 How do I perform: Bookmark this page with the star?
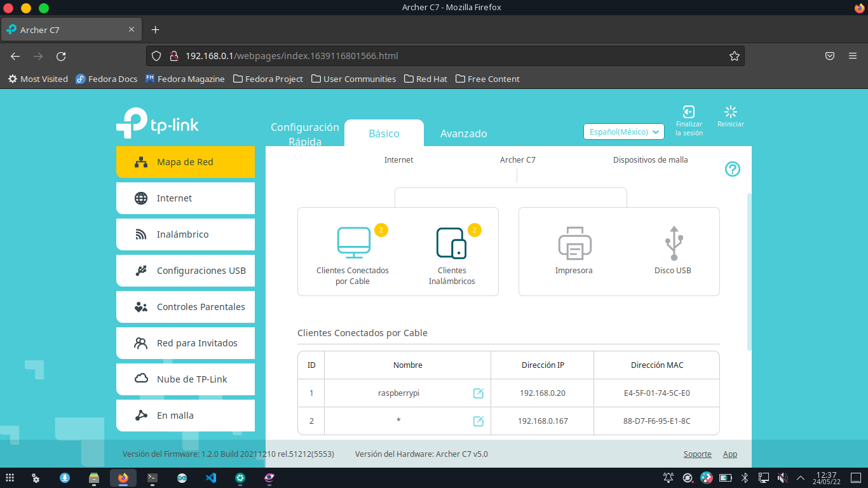click(x=735, y=56)
